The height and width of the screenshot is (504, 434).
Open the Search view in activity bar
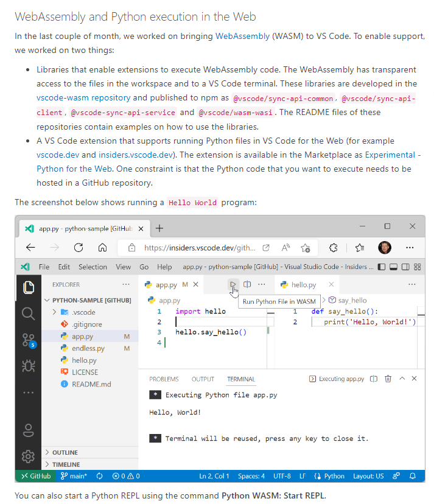click(28, 313)
